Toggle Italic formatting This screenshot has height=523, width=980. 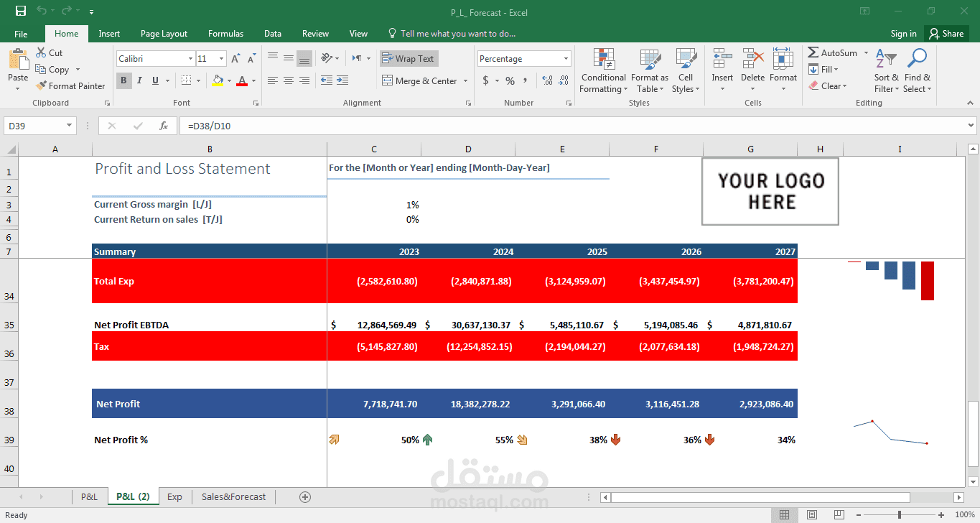tap(139, 80)
